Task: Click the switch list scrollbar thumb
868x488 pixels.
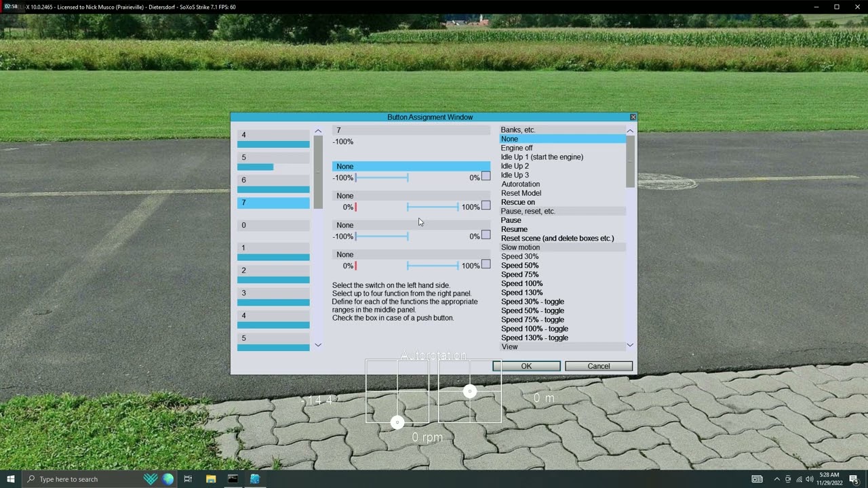Action: click(x=318, y=172)
